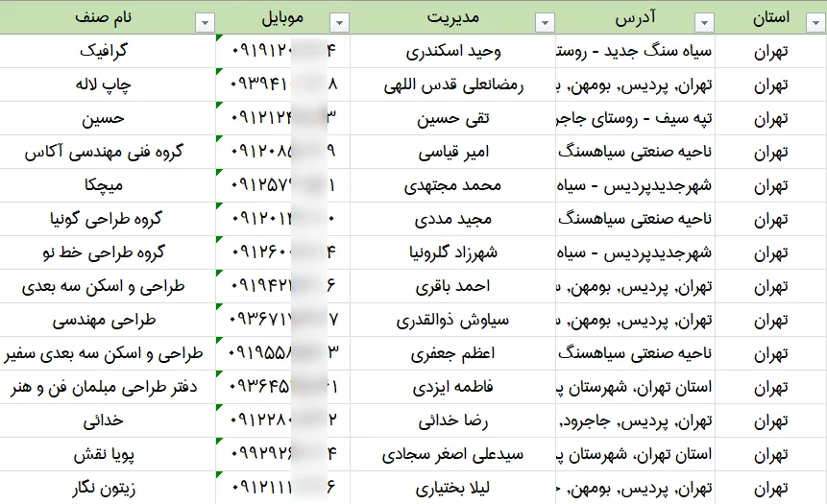Viewport: 827px width, 504px height.
Task: Open the filter dropdown for مدیریت column
Action: point(545,23)
